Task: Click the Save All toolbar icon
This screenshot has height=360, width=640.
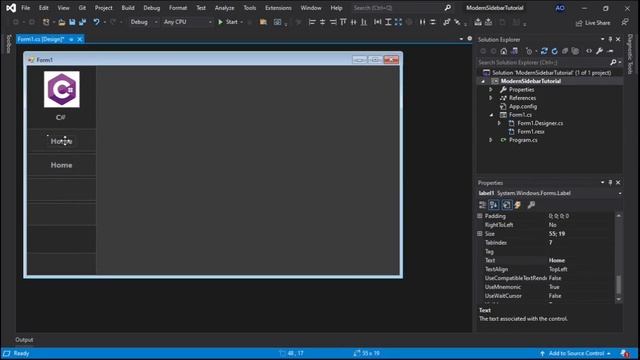Action: [82, 22]
